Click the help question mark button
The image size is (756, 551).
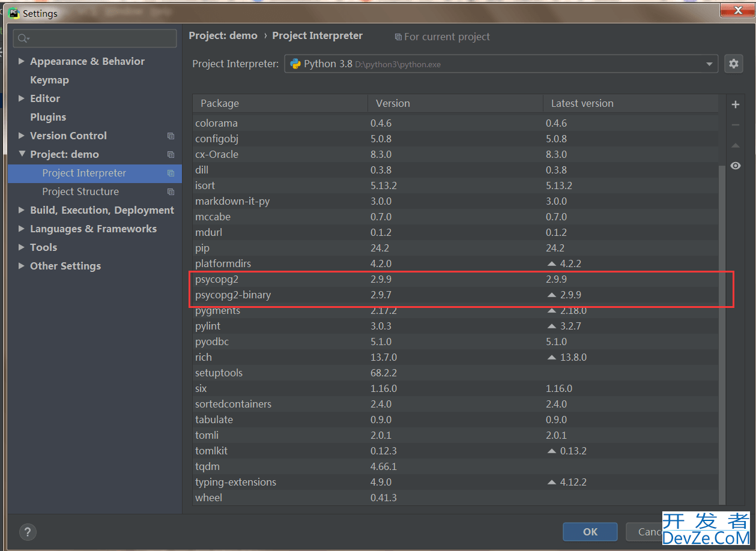[28, 531]
